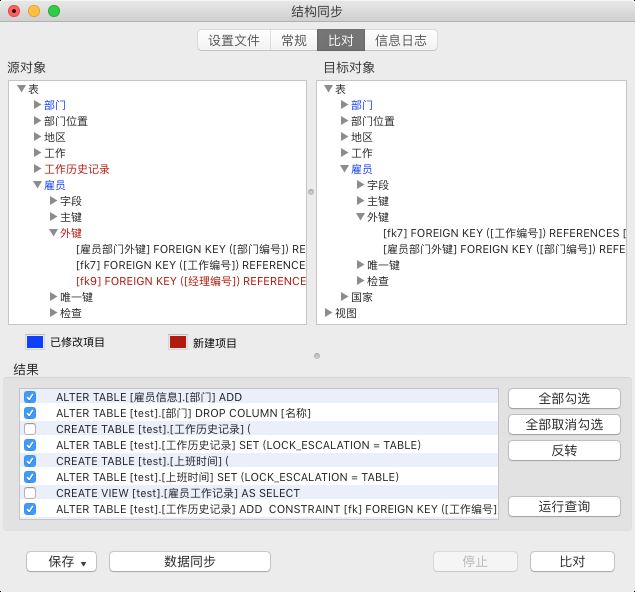Select the red fk9 foreign key item
This screenshot has width=635, height=592.
click(x=190, y=281)
